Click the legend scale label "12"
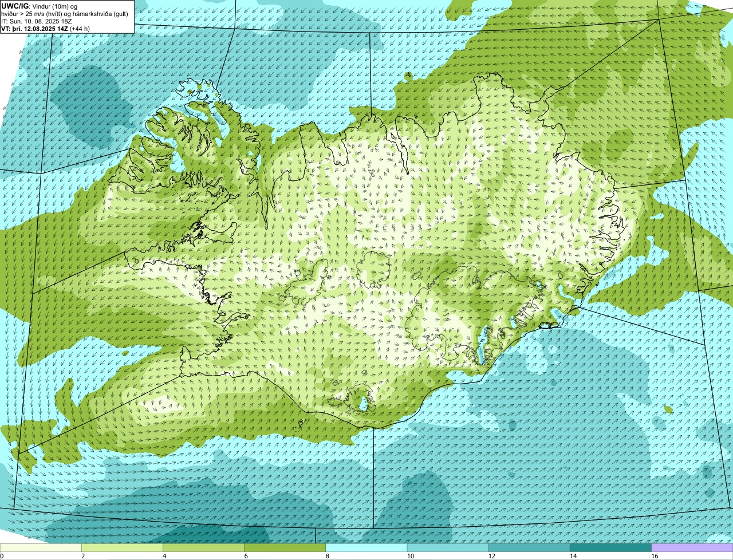Image resolution: width=733 pixels, height=560 pixels. pyautogui.click(x=491, y=556)
